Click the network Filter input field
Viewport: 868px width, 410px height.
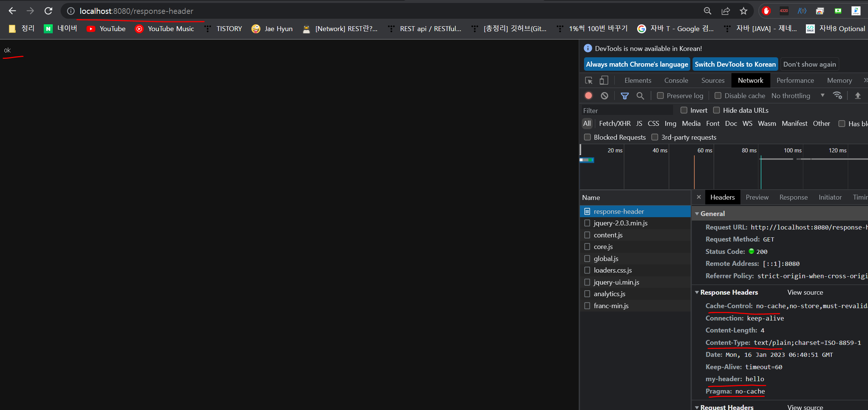pyautogui.click(x=627, y=111)
